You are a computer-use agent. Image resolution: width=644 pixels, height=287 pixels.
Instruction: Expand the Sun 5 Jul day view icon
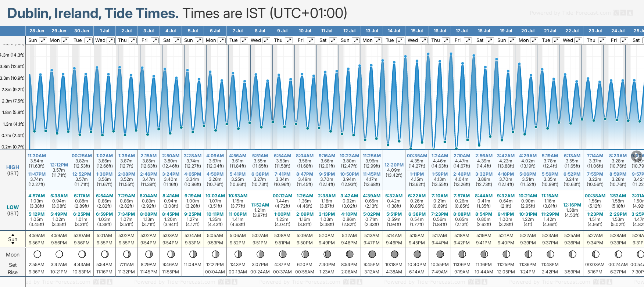click(x=199, y=40)
